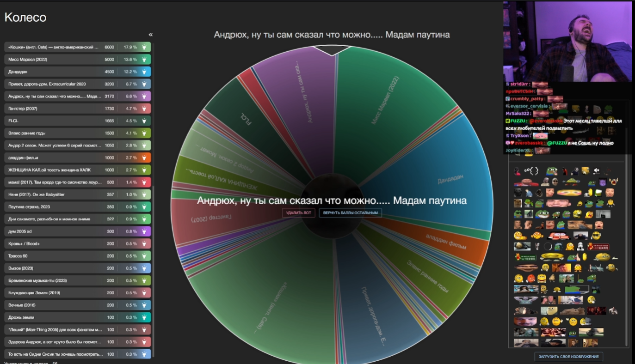Click highlight icon in the Няня (2017) row
The height and width of the screenshot is (364, 635).
click(144, 194)
